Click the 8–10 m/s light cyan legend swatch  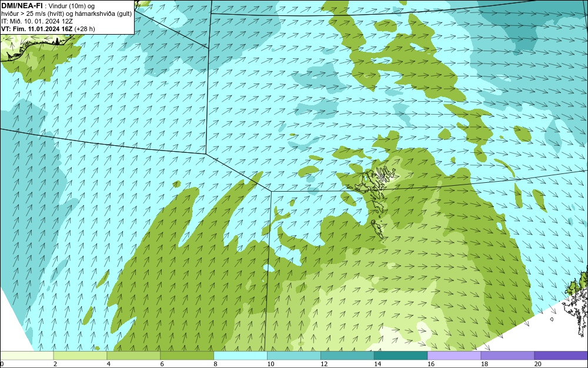coord(240,355)
